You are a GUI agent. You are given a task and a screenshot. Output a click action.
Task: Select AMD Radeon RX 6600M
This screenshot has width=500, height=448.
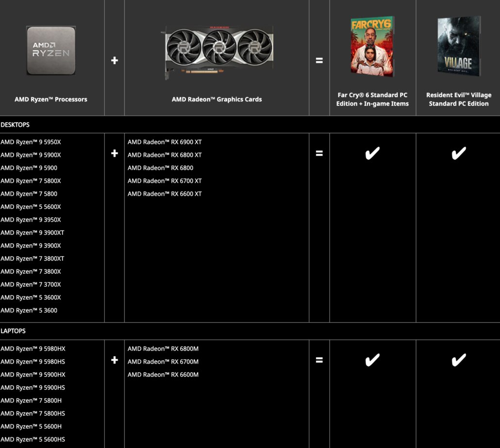tap(163, 375)
